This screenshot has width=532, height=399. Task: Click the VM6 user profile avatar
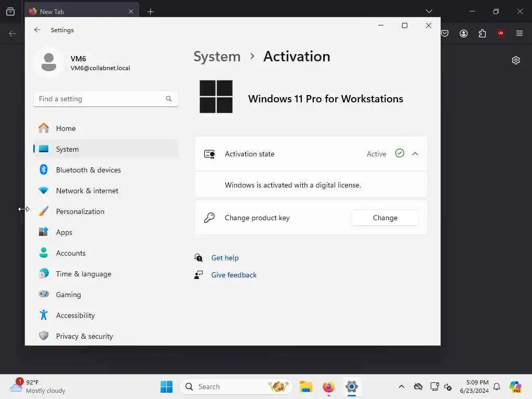(x=48, y=62)
